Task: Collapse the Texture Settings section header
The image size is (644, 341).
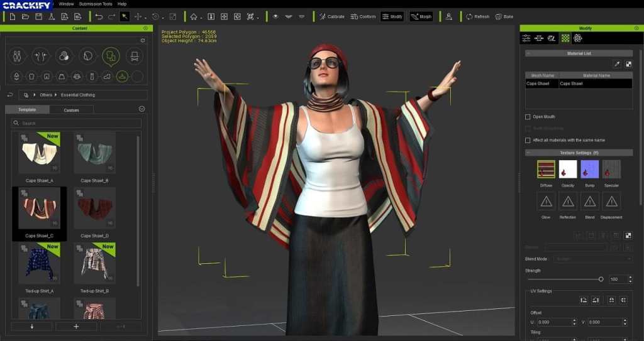Action: 528,153
